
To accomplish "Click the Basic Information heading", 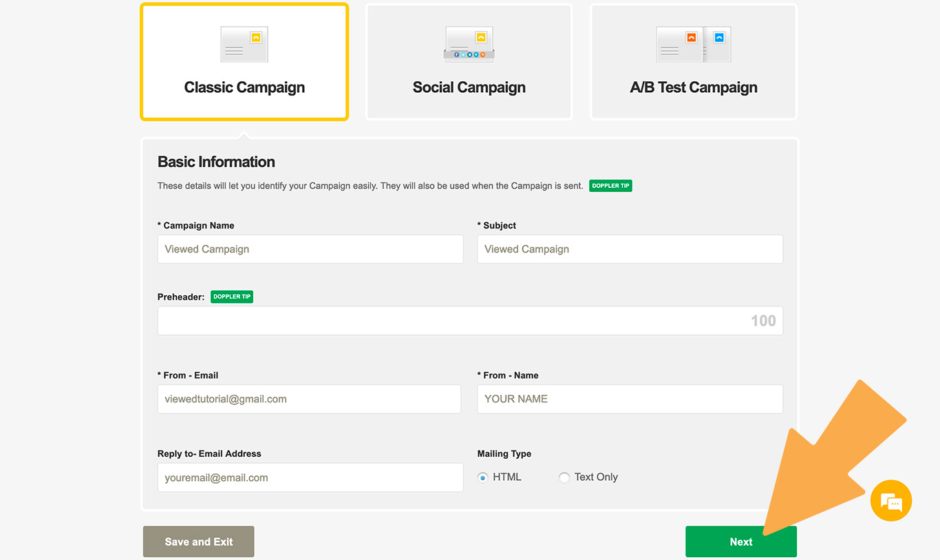I will 216,162.
